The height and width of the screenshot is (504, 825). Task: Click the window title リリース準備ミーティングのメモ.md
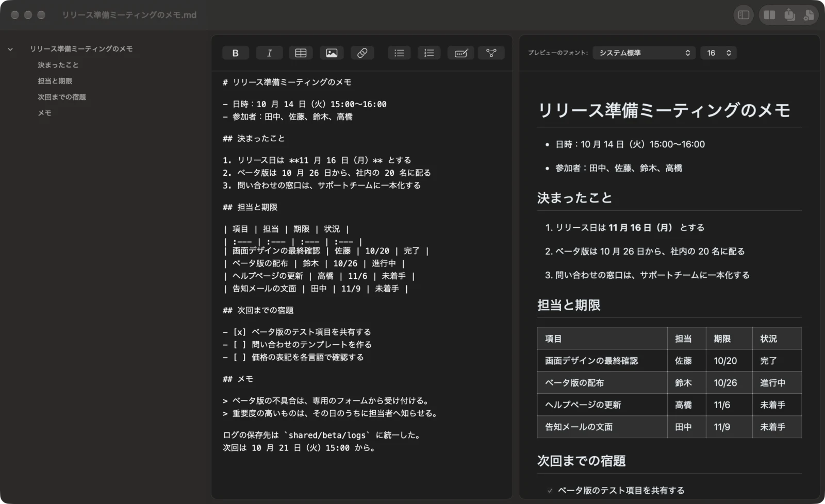pos(129,15)
